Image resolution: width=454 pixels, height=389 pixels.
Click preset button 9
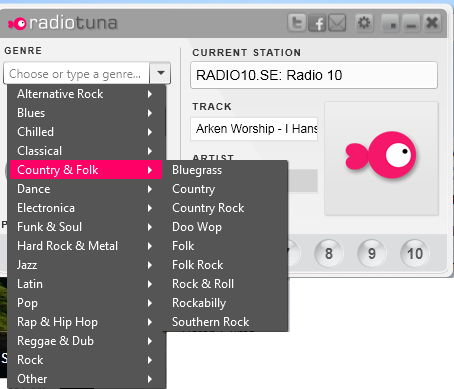372,254
